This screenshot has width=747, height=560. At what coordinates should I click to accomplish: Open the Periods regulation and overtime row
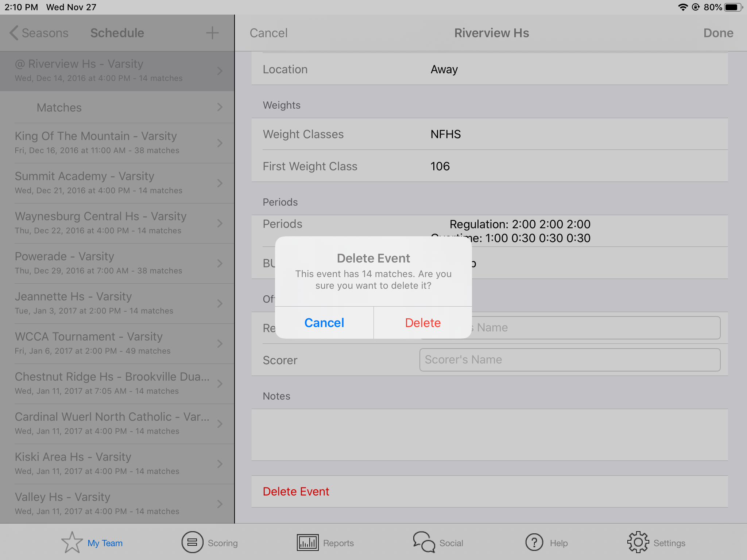click(489, 231)
